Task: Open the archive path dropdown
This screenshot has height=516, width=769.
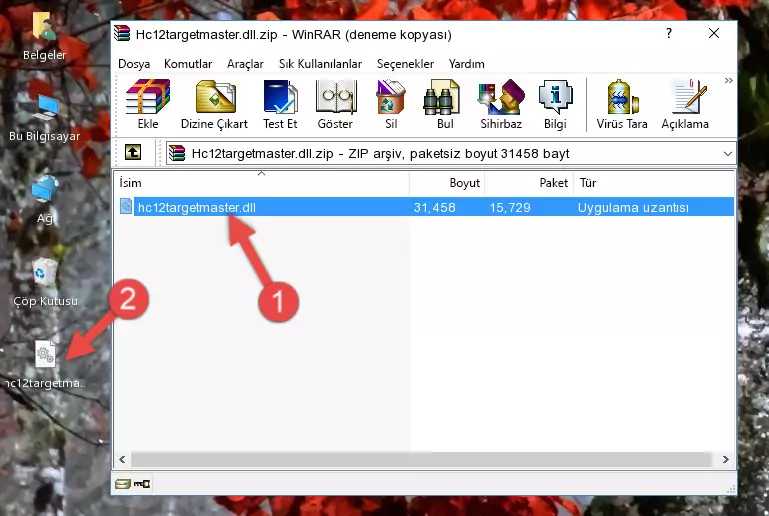Action: click(728, 154)
